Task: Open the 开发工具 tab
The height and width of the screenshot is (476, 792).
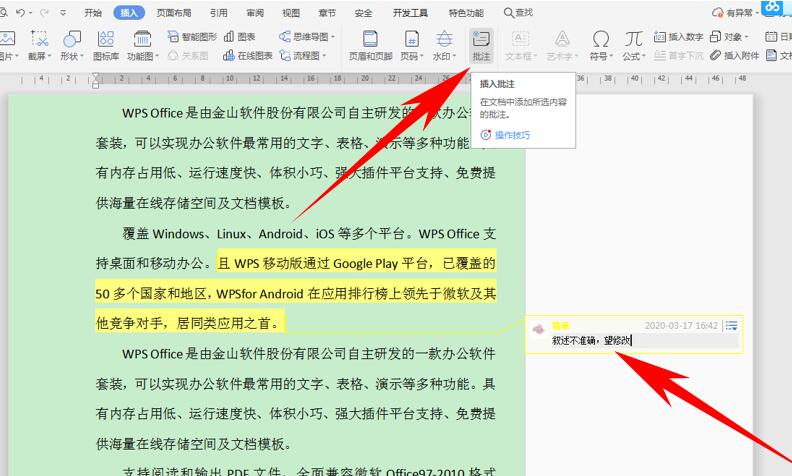Action: coord(410,13)
